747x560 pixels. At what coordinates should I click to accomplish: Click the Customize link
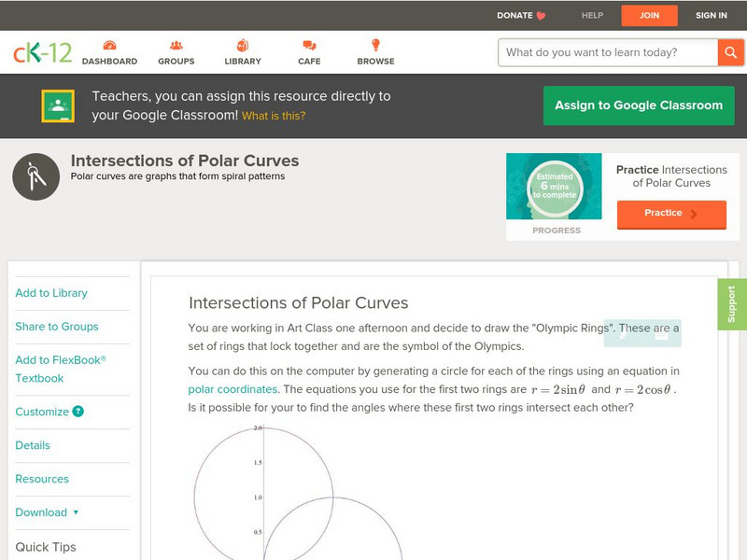coord(42,412)
